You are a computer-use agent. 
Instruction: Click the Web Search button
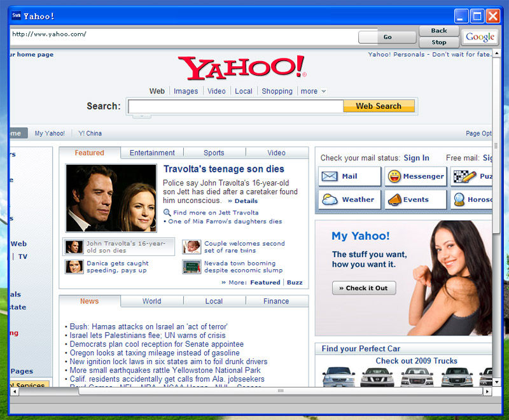click(x=379, y=106)
